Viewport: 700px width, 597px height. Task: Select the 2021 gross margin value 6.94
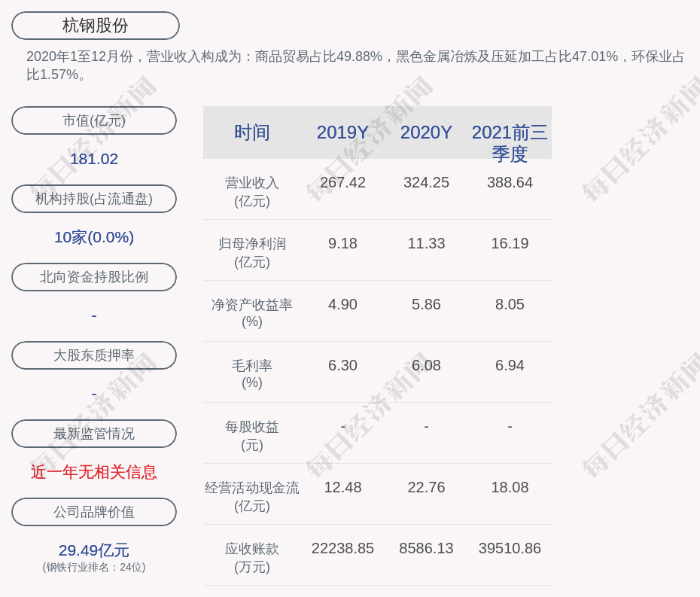point(510,365)
